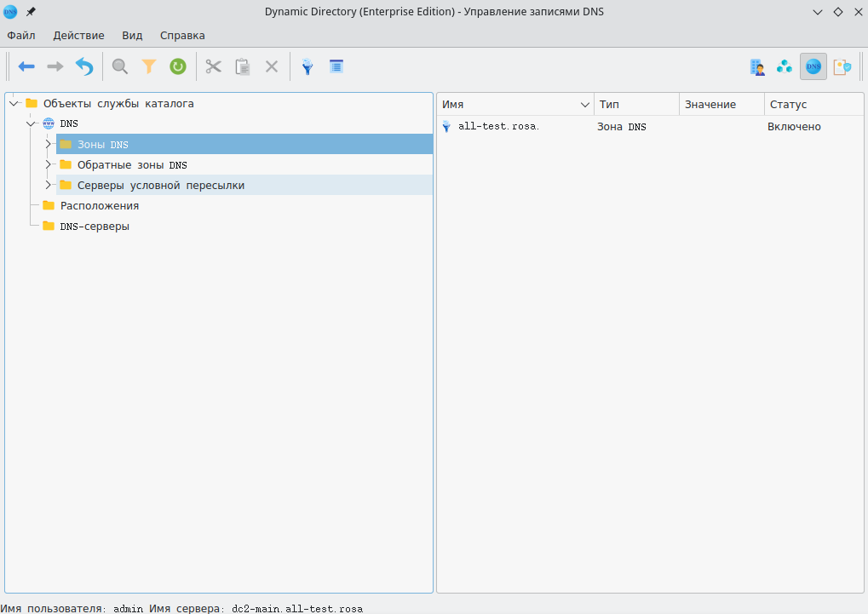
Task: Toggle the clipboard shield policy mode button
Action: pyautogui.click(x=842, y=66)
